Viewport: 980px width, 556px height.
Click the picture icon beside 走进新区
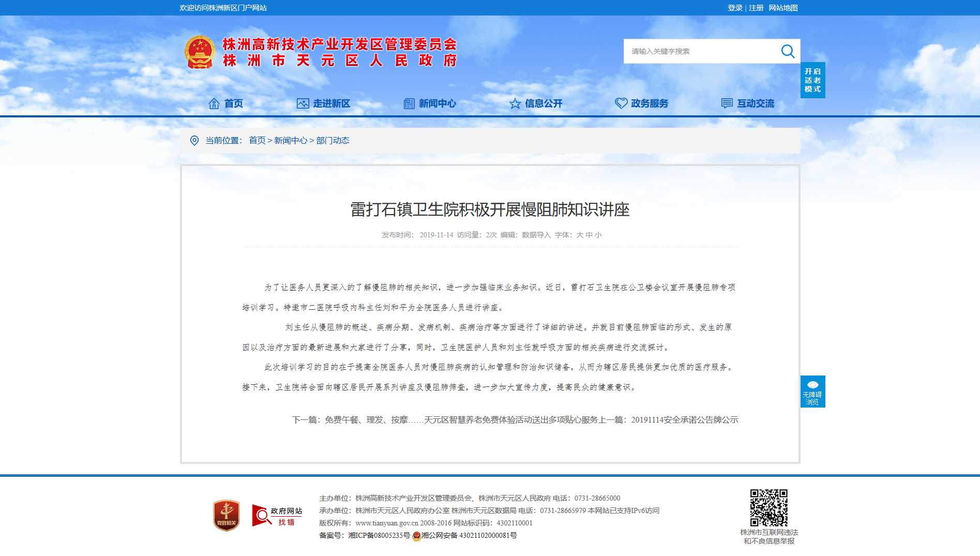click(x=303, y=103)
